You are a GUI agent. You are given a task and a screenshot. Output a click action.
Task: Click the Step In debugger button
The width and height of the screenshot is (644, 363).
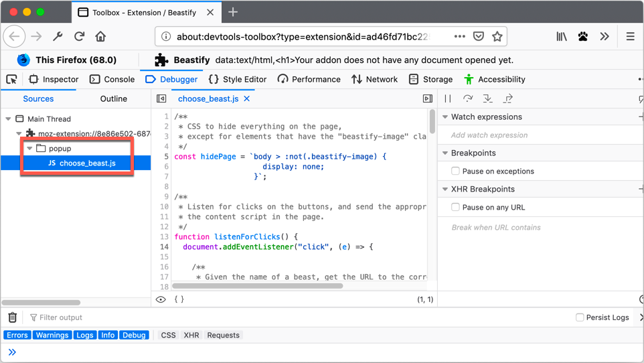pos(487,98)
